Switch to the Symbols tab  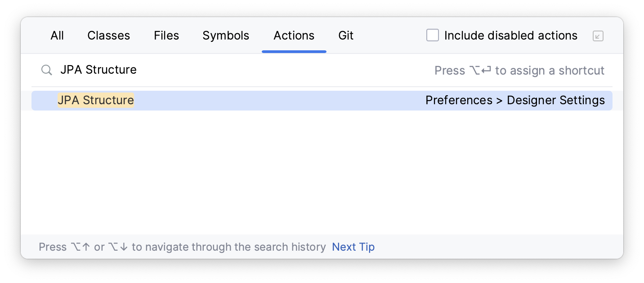coord(226,35)
